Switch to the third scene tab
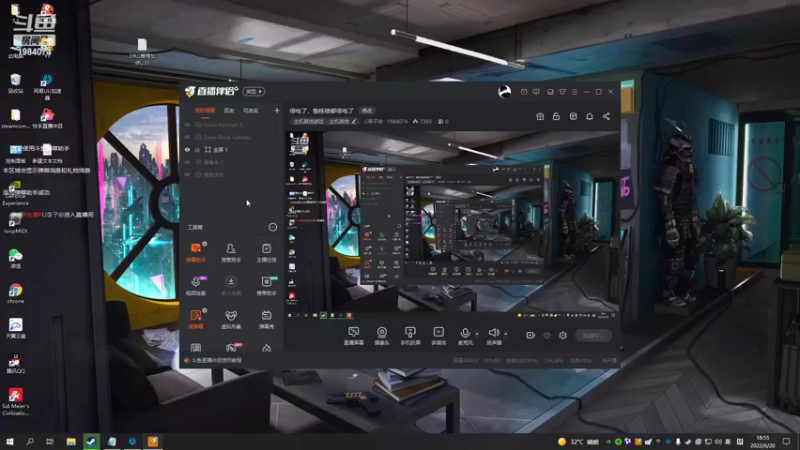The height and width of the screenshot is (450, 800). [x=251, y=110]
